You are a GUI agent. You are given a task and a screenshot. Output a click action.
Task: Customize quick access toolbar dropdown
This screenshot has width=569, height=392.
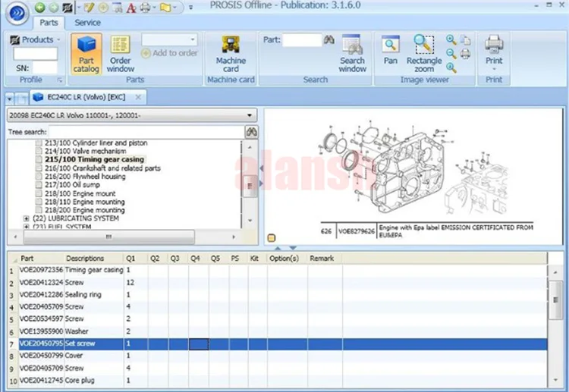191,8
